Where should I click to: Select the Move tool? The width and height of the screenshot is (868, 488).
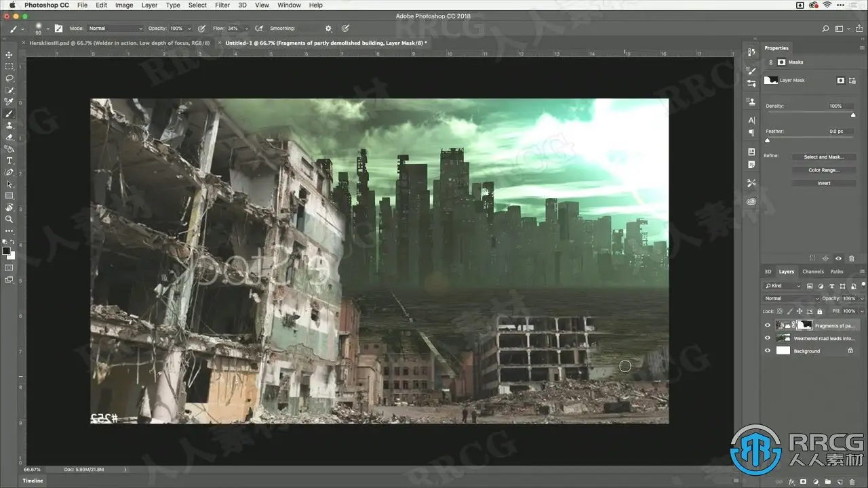point(9,55)
